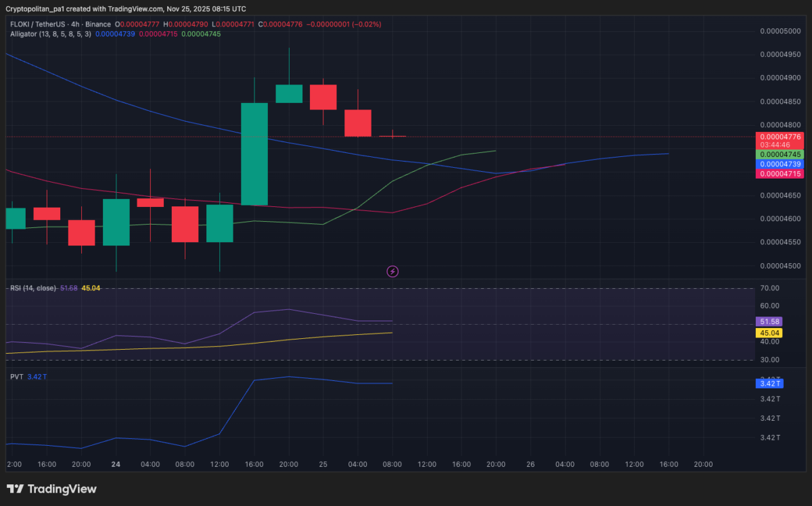812x506 pixels.
Task: Click the lightning bolt icon on the chart
Action: pyautogui.click(x=392, y=271)
